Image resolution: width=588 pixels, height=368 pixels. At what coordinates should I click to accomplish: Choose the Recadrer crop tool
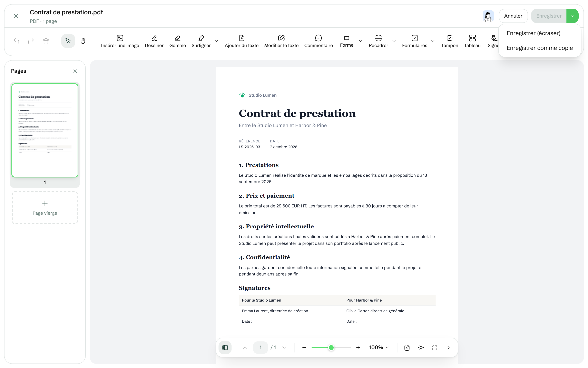[378, 41]
